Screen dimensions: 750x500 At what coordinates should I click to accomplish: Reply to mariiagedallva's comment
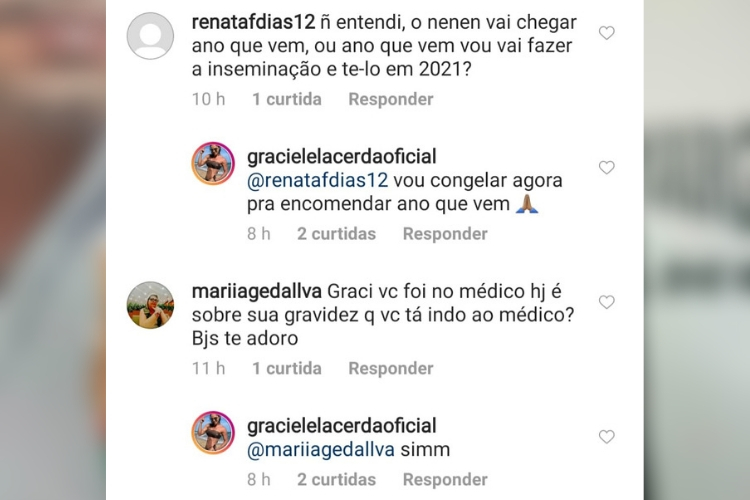[x=391, y=368]
